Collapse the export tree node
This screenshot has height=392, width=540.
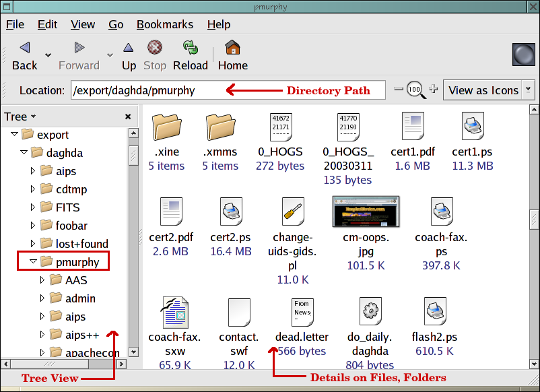tap(14, 134)
